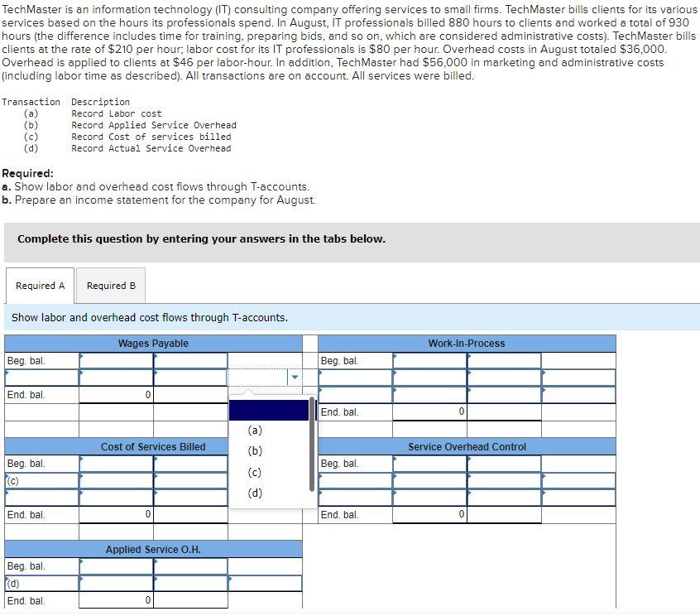The height and width of the screenshot is (616, 700).
Task: Switch to the Required B tab
Action: (111, 286)
